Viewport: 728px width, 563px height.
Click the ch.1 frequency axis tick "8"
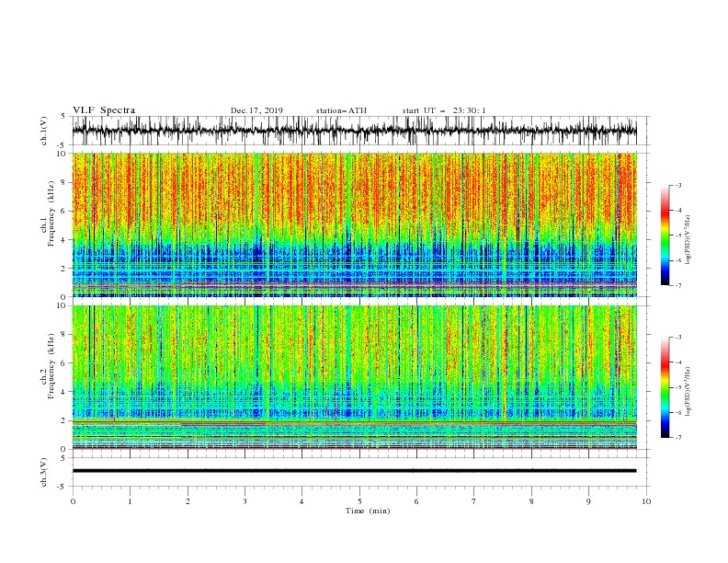64,182
